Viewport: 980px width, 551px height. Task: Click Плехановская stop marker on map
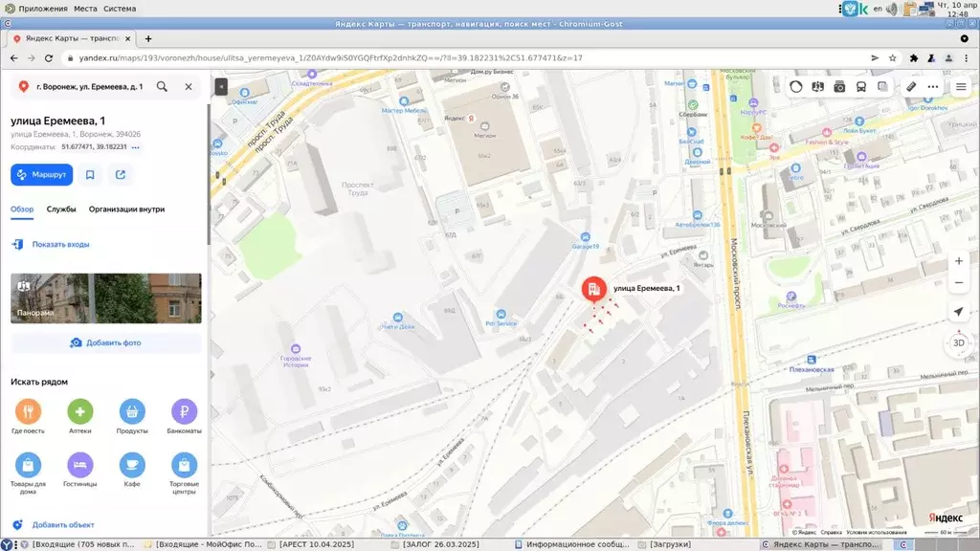pyautogui.click(x=812, y=360)
